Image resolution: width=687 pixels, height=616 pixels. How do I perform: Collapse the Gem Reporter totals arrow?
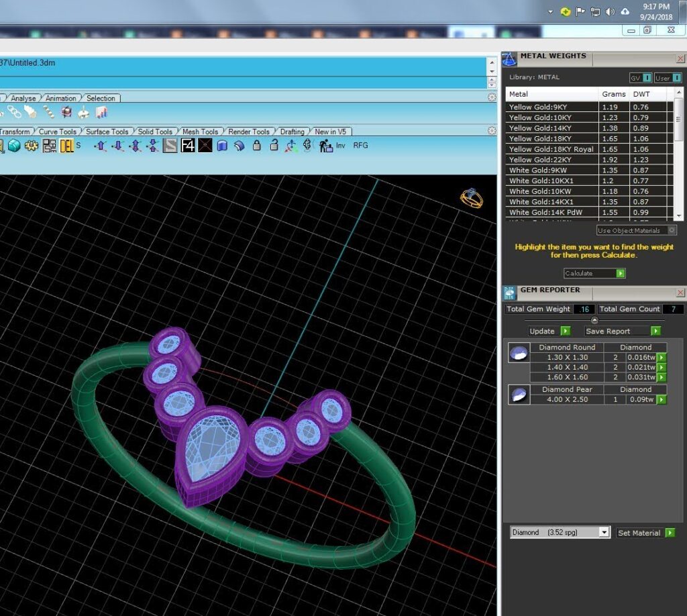[594, 320]
